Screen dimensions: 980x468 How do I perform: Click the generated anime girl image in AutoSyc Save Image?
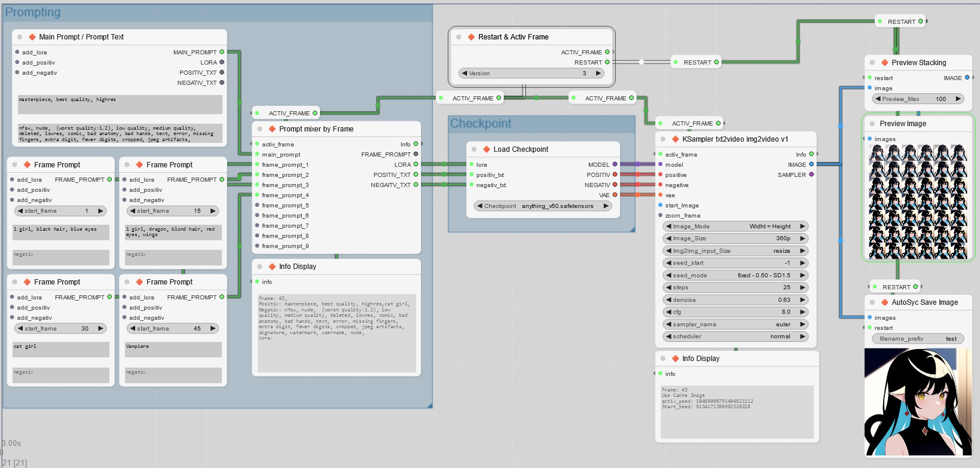(x=918, y=402)
